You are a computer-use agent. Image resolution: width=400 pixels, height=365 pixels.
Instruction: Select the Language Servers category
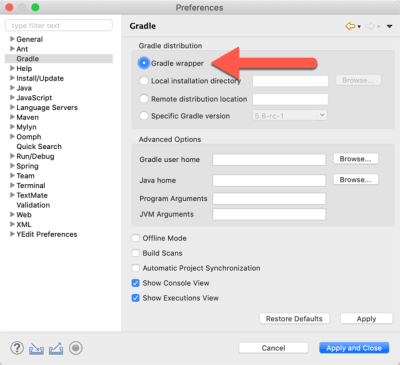coord(47,107)
